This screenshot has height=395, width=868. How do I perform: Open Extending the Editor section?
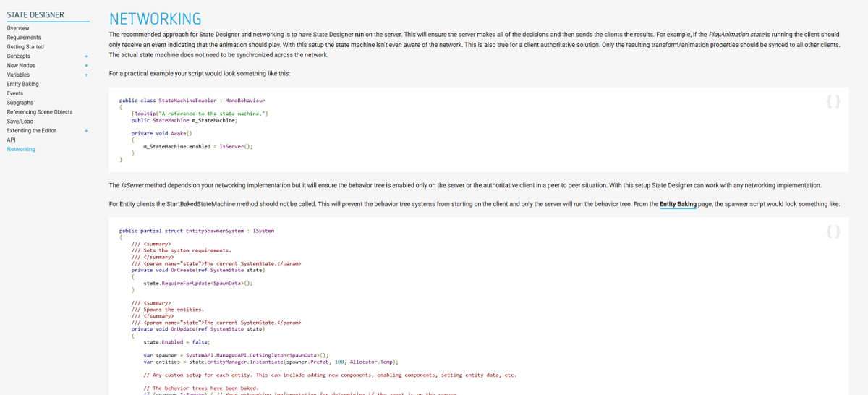click(31, 131)
